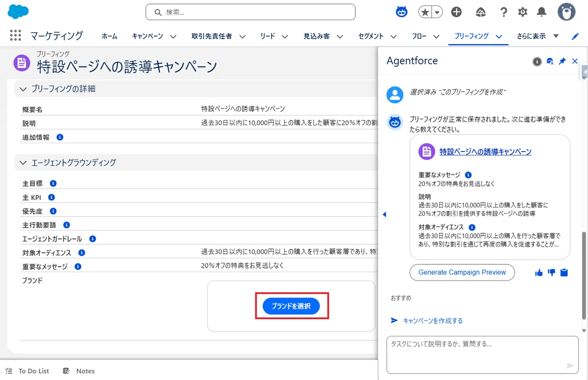Give thumbs up to the response
Viewport: 588px width, 380px height.
(x=539, y=273)
